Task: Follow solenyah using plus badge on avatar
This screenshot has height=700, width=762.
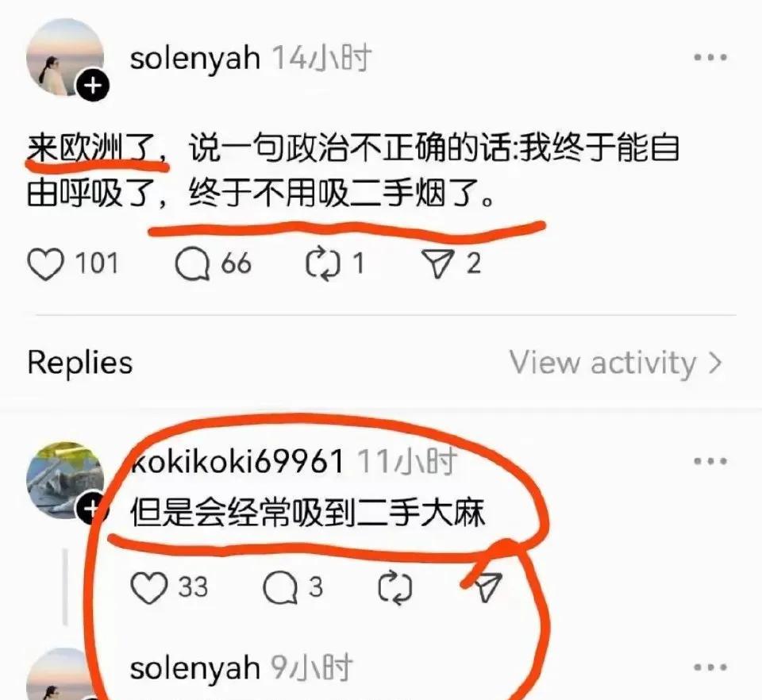Action: click(93, 86)
